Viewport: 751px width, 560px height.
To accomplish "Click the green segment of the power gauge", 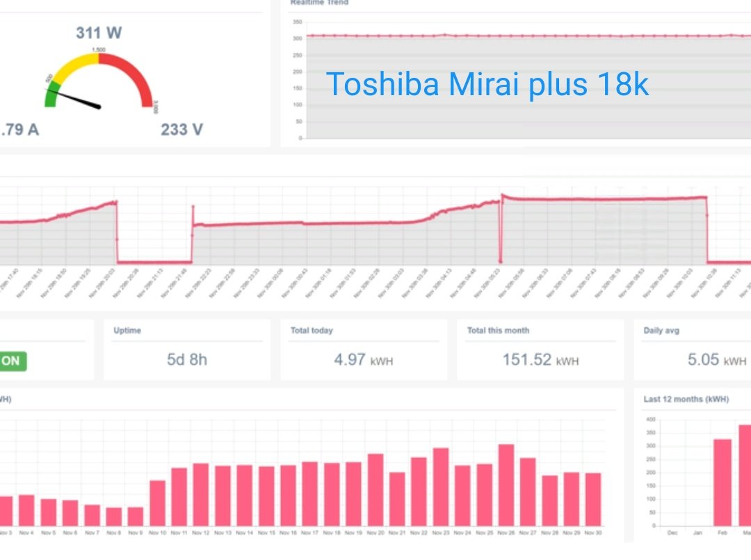I will click(51, 94).
